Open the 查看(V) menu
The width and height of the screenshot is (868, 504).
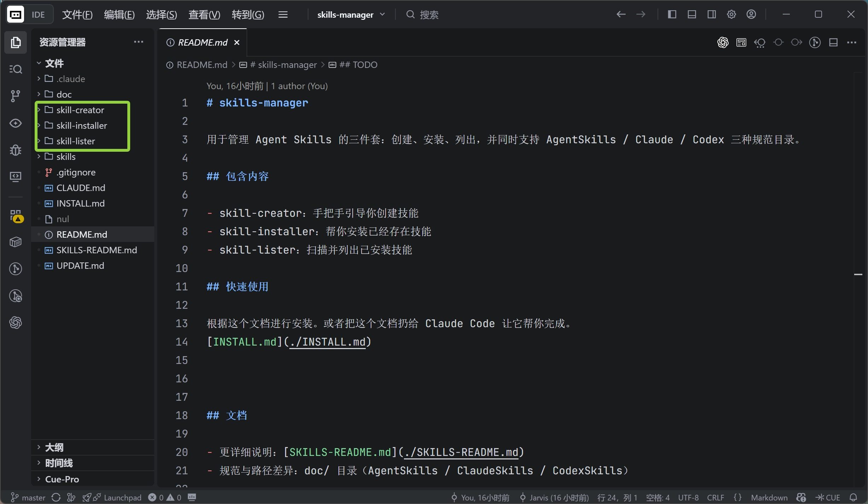(x=204, y=15)
